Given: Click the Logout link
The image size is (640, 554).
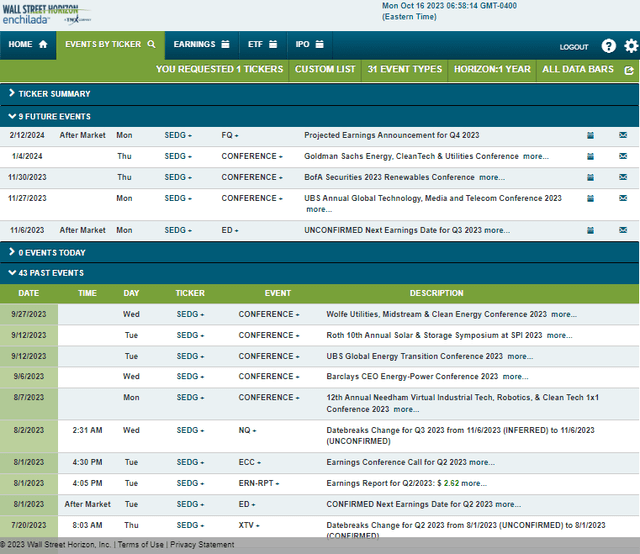Looking at the screenshot, I should click(x=574, y=47).
